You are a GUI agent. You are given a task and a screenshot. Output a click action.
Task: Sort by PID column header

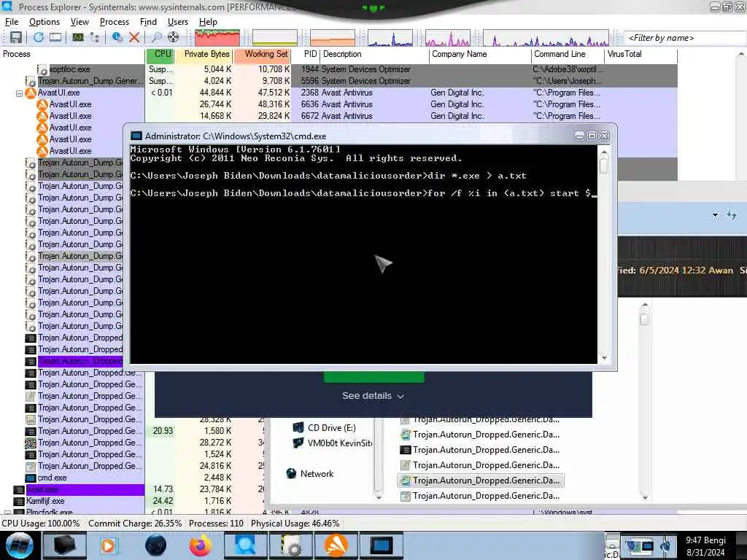pyautogui.click(x=306, y=54)
